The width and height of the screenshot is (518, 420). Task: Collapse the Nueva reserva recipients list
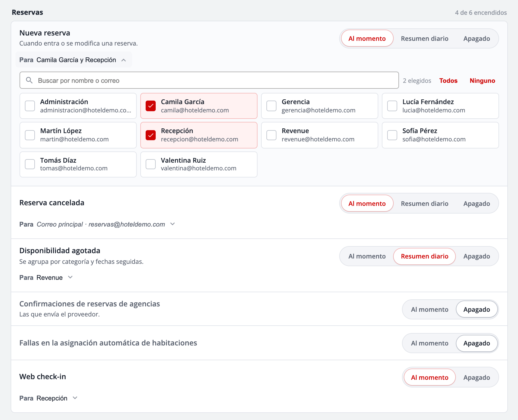(x=124, y=60)
